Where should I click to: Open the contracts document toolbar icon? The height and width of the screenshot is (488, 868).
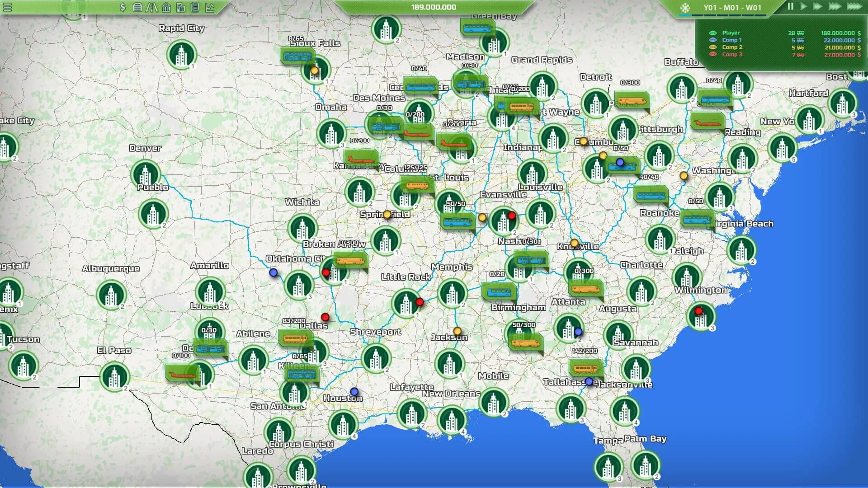click(194, 8)
